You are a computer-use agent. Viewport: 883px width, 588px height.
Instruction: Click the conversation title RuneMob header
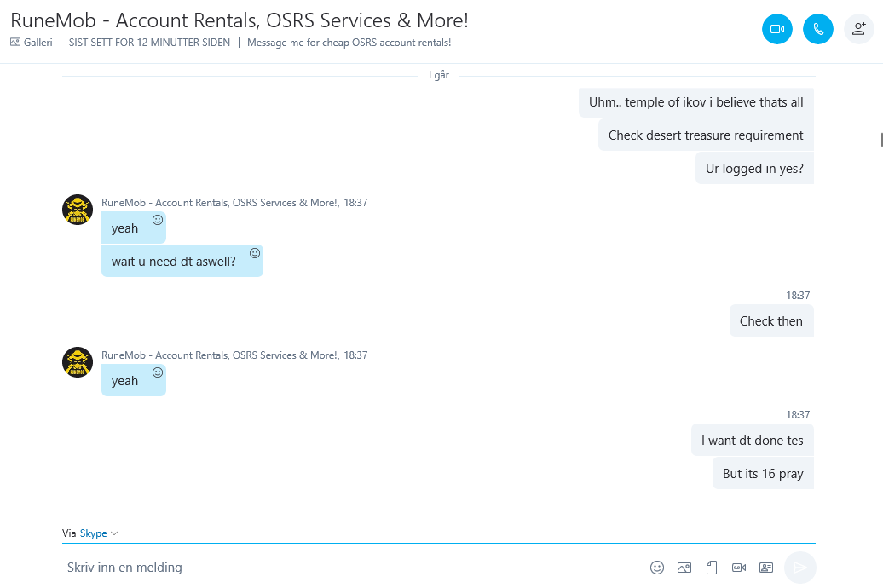(240, 20)
